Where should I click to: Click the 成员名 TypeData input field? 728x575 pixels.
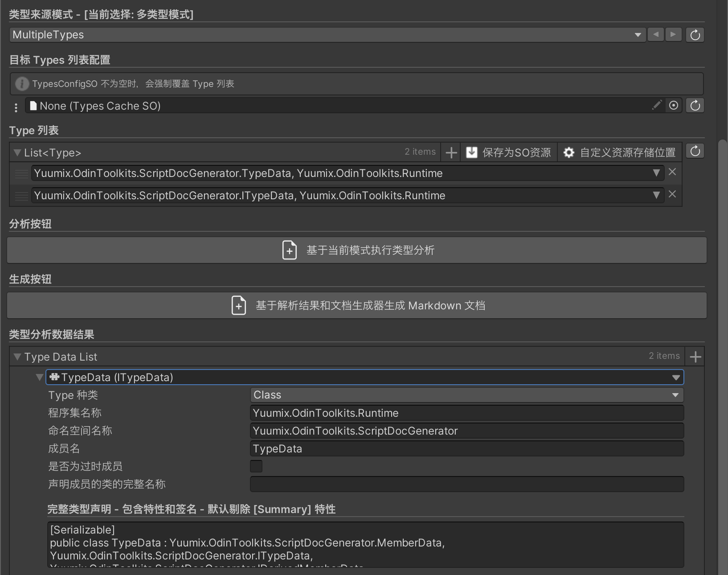click(466, 449)
